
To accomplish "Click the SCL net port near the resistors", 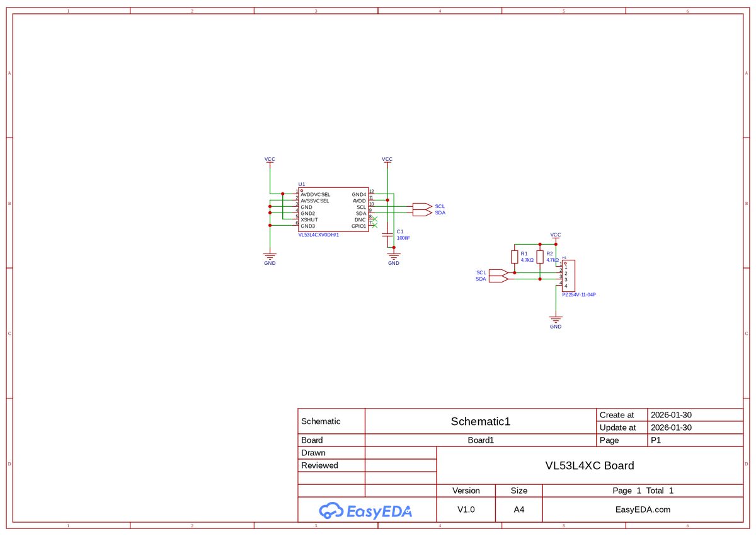I will [498, 272].
